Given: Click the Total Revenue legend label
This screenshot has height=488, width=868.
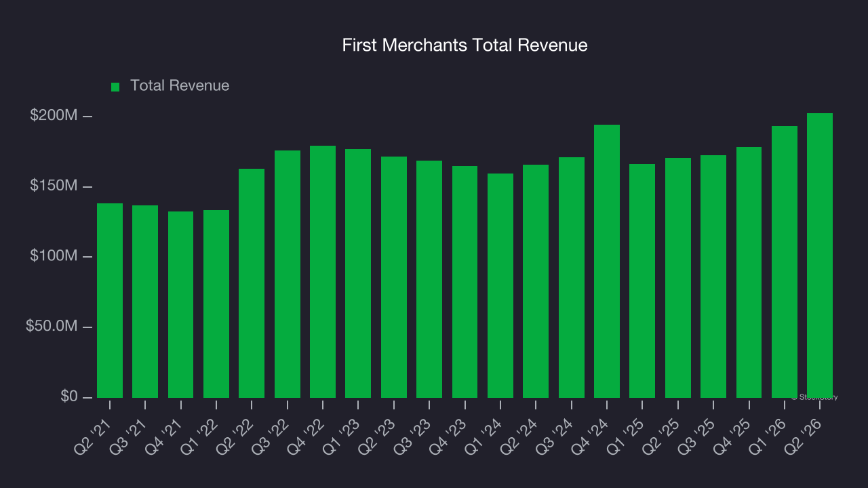Looking at the screenshot, I should point(180,85).
